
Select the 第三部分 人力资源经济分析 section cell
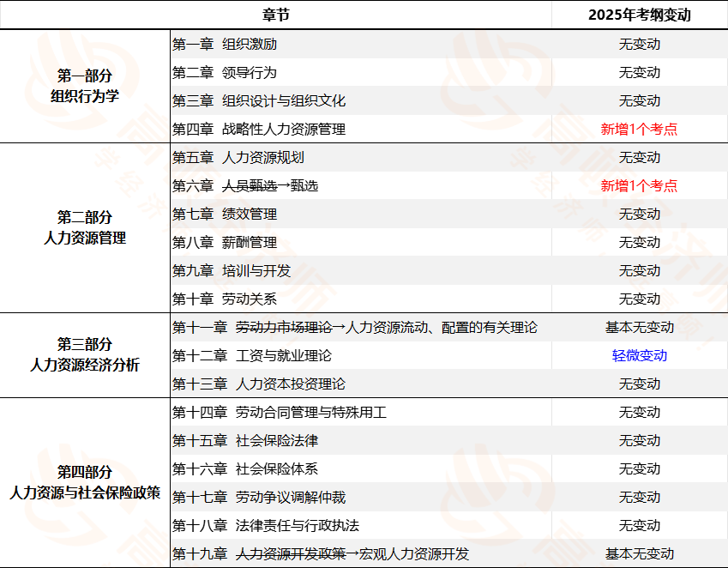(85, 355)
